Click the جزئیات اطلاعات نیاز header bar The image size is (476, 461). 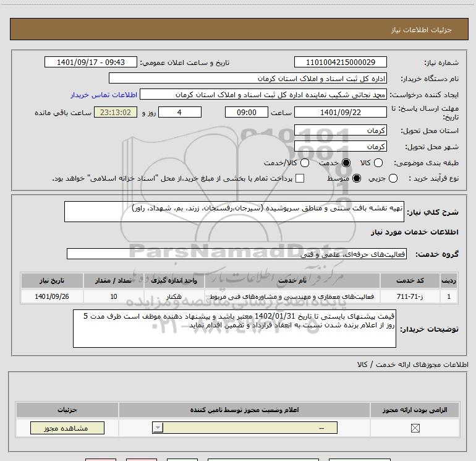[x=239, y=29]
